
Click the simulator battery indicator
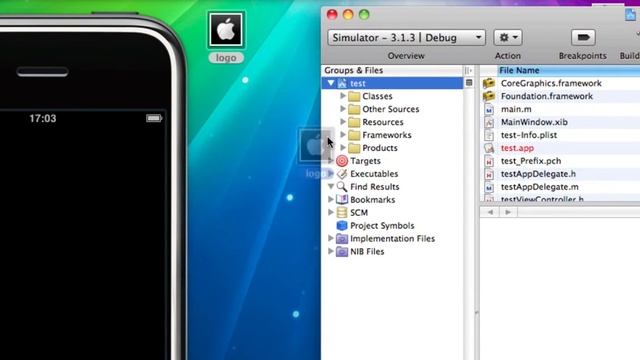[x=154, y=118]
